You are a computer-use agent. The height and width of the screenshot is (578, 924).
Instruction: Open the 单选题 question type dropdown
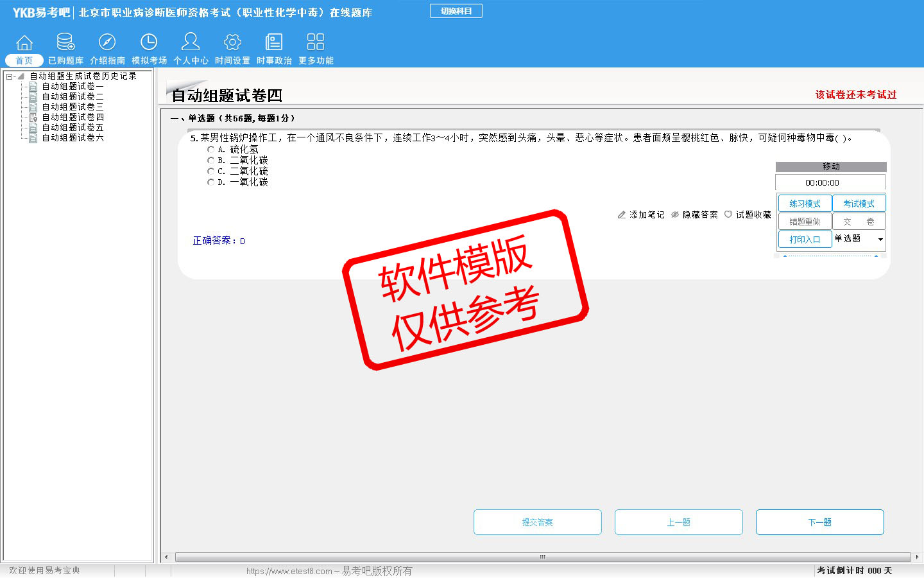click(859, 239)
